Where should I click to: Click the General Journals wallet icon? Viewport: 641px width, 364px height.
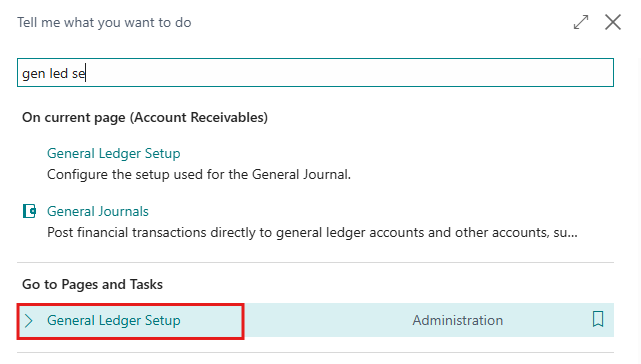click(29, 211)
